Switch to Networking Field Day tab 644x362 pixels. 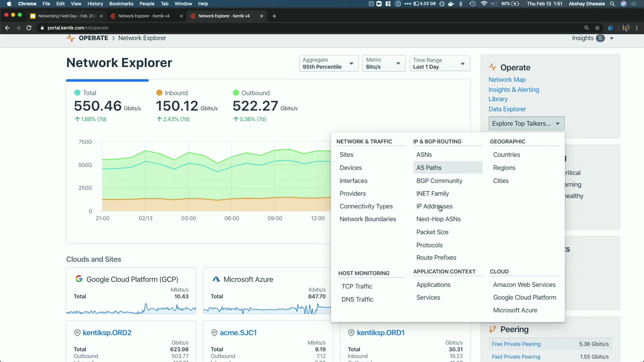(x=67, y=16)
